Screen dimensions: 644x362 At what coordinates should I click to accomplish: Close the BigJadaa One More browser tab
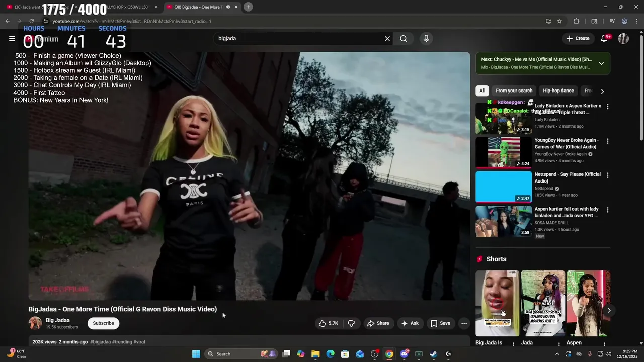click(236, 7)
